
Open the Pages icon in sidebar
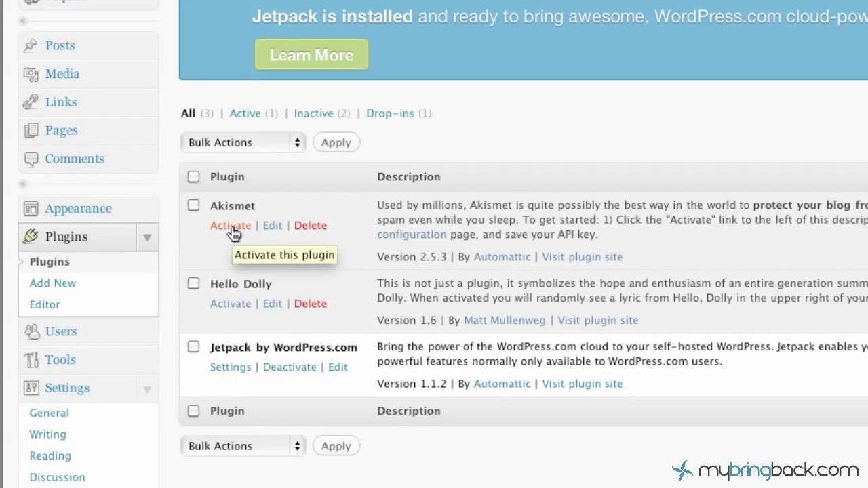(31, 130)
